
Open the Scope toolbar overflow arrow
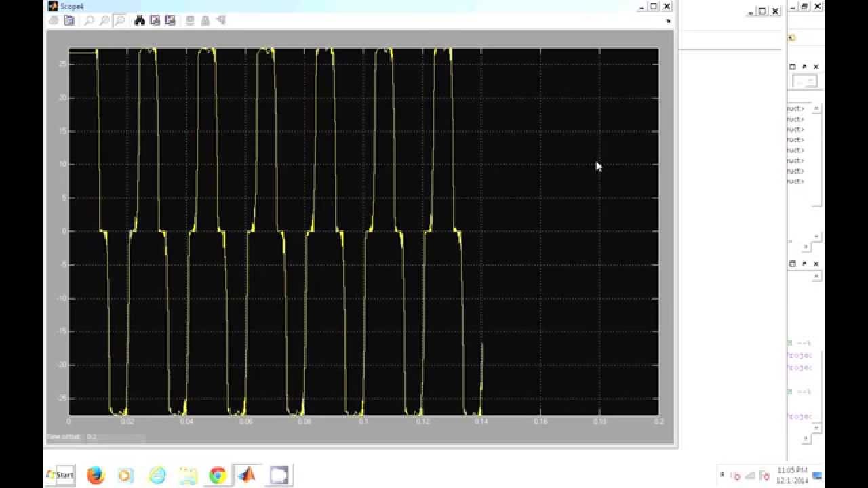tap(669, 21)
